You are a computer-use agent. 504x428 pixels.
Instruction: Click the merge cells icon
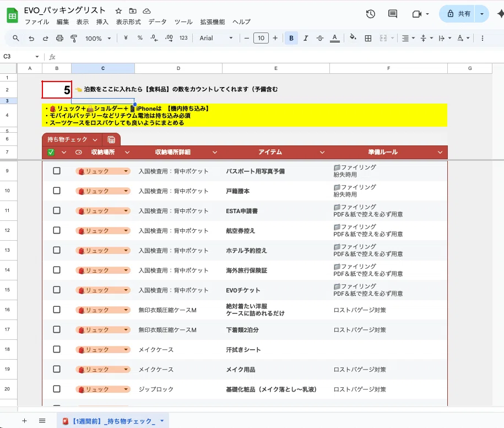[x=383, y=38]
